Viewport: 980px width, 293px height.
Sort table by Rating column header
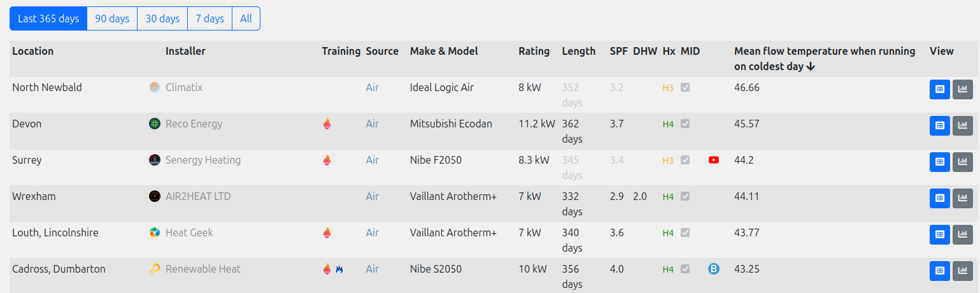coord(534,51)
